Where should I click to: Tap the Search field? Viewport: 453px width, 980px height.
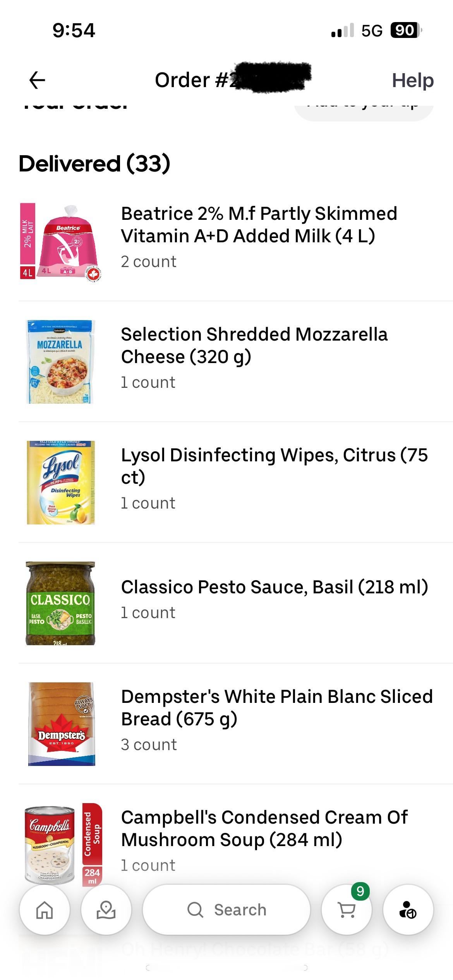tap(226, 910)
